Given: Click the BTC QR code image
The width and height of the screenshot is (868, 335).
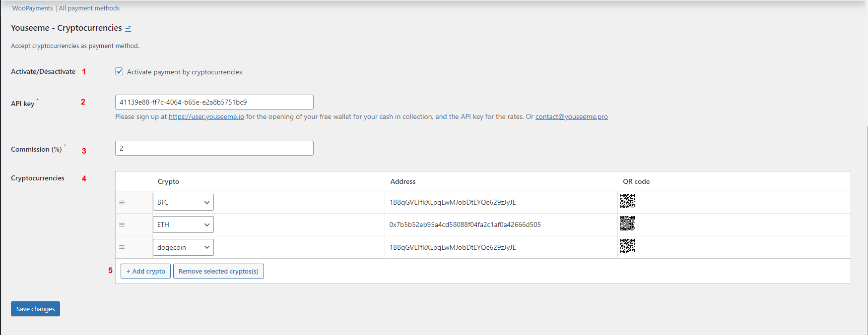Looking at the screenshot, I should point(627,201).
